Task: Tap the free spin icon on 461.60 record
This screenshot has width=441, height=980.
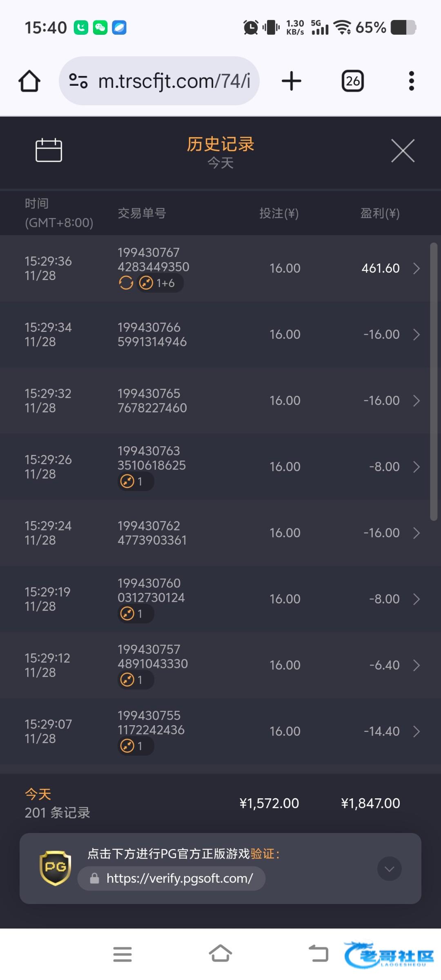Action: [126, 283]
